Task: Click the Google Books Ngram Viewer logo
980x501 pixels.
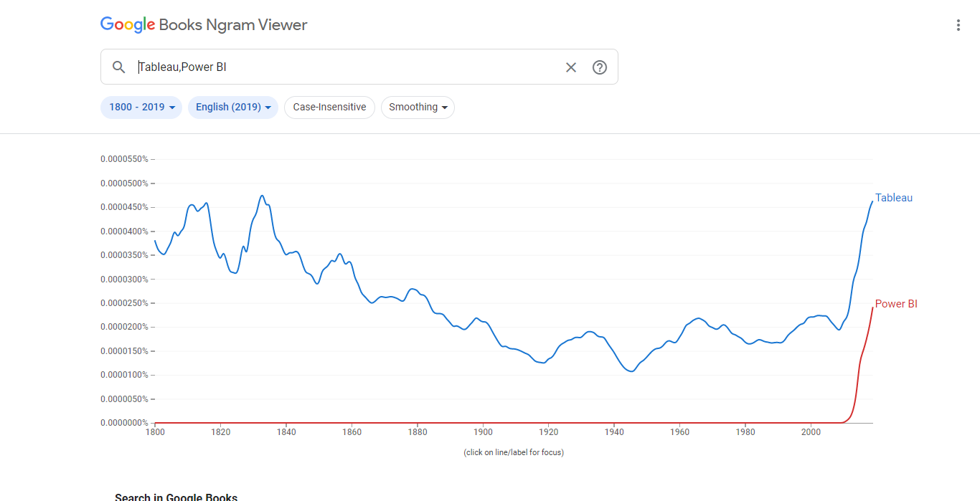Action: pos(204,25)
